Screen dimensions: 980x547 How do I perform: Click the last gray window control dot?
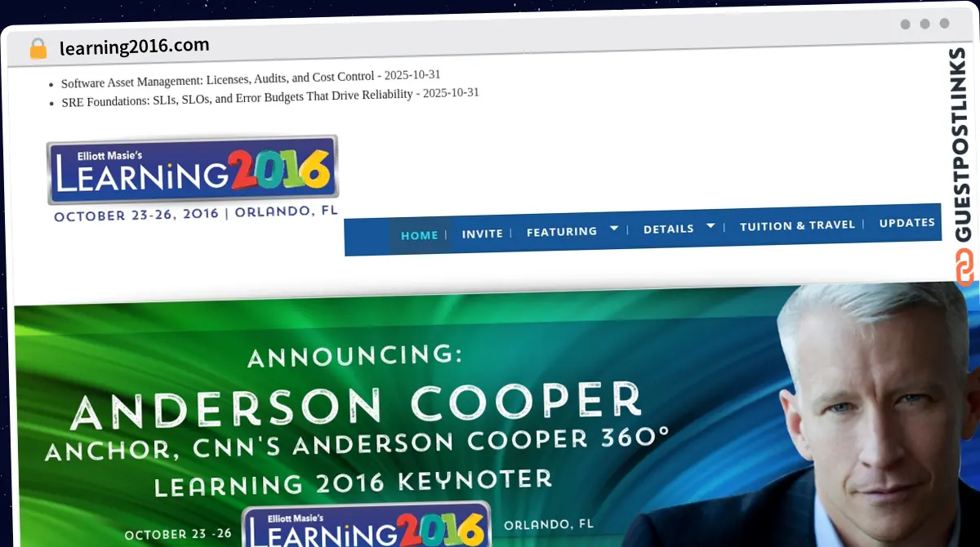(x=944, y=24)
